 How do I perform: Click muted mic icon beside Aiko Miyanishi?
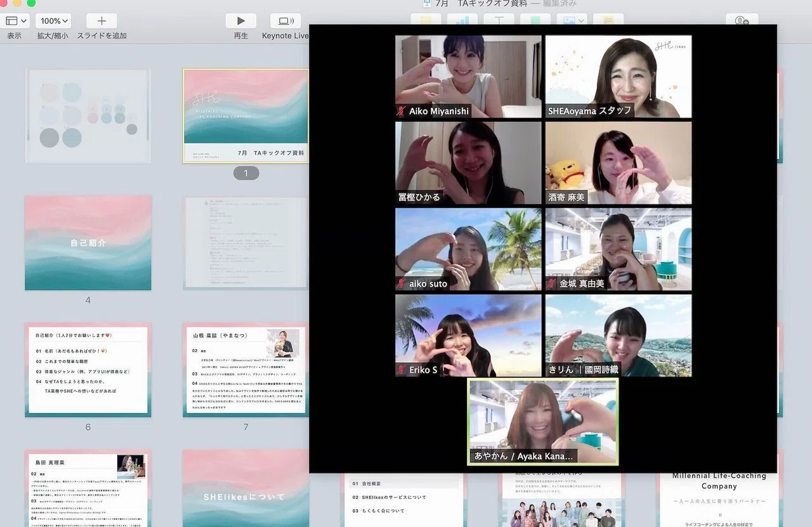(x=402, y=111)
